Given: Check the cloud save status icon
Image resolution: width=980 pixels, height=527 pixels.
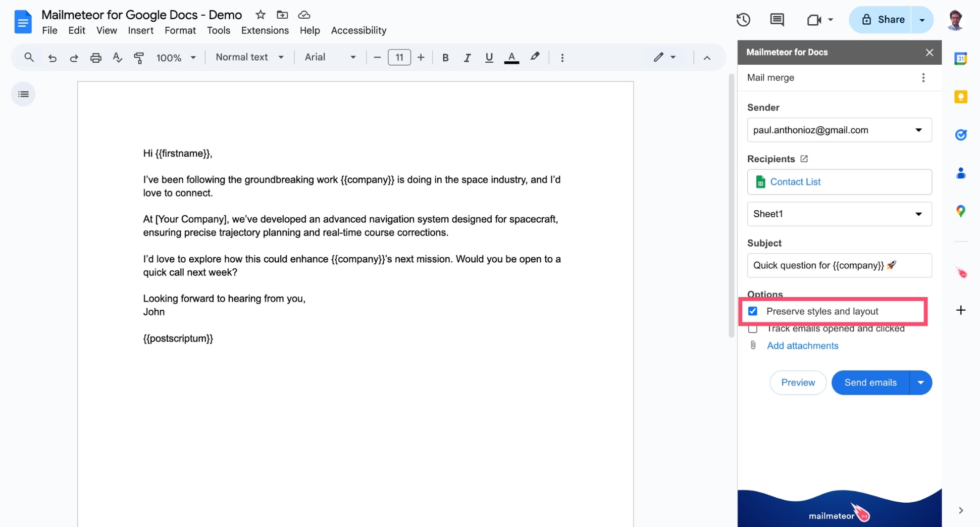Looking at the screenshot, I should (x=304, y=15).
